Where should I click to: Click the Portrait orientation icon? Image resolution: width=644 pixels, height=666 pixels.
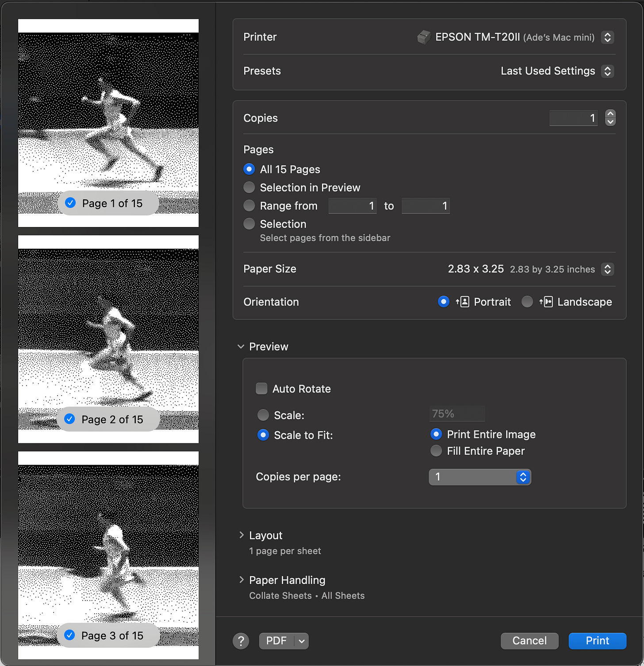463,302
